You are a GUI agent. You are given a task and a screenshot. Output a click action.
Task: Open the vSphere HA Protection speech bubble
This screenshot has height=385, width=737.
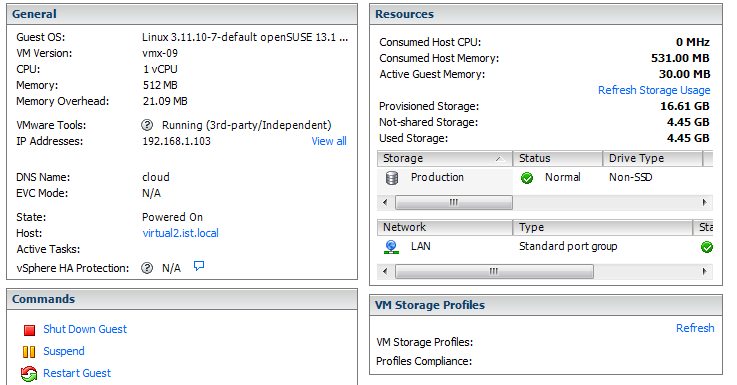199,266
